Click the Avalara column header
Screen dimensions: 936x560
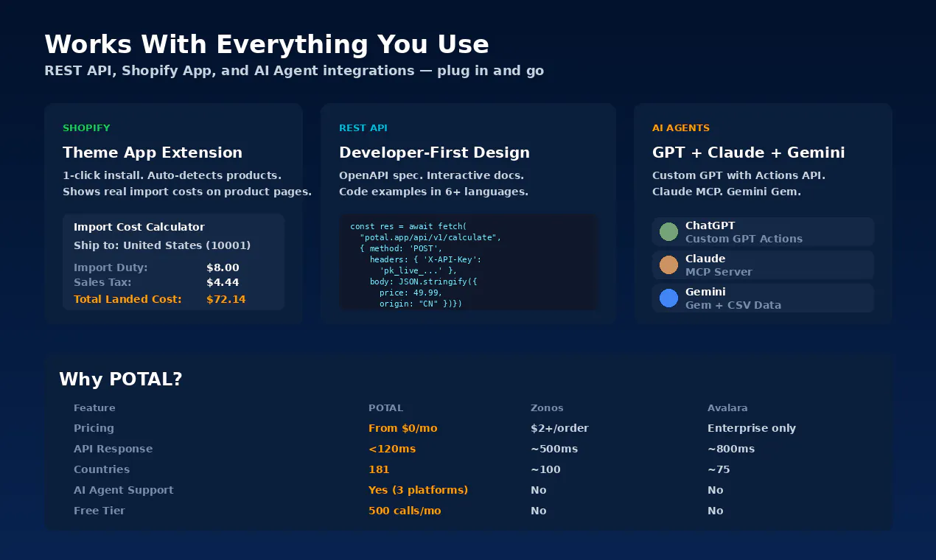tap(727, 407)
